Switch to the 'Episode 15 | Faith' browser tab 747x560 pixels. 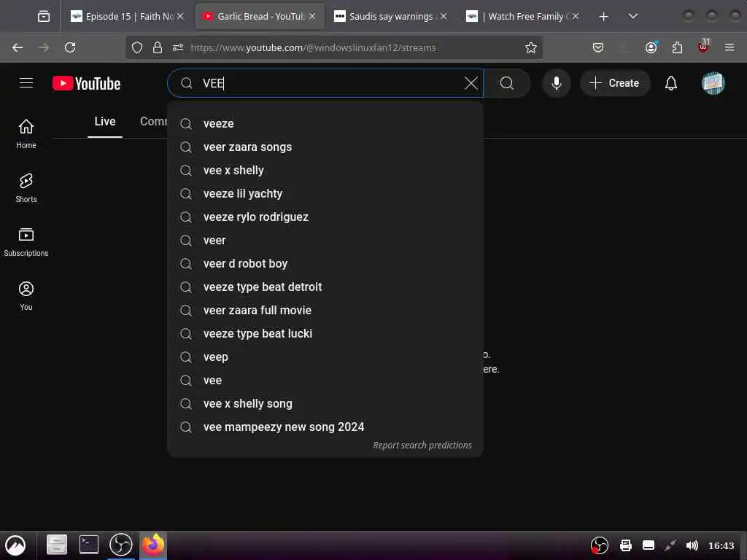point(127,16)
